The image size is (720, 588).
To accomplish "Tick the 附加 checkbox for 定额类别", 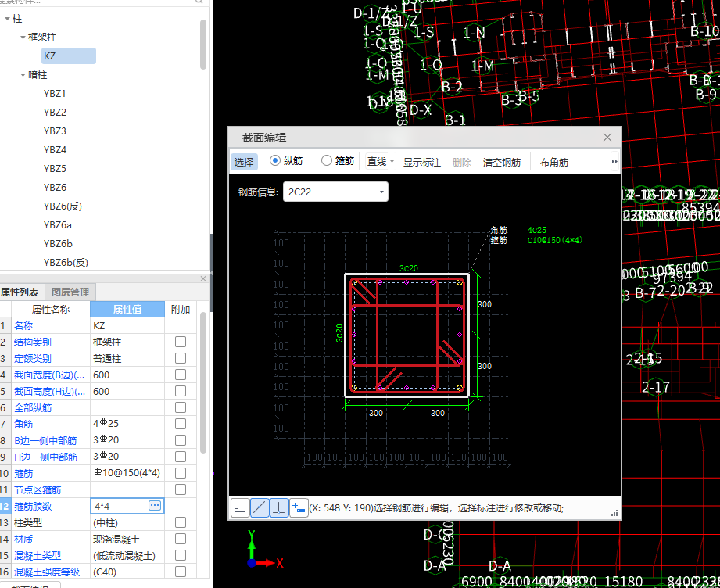I will tap(181, 358).
